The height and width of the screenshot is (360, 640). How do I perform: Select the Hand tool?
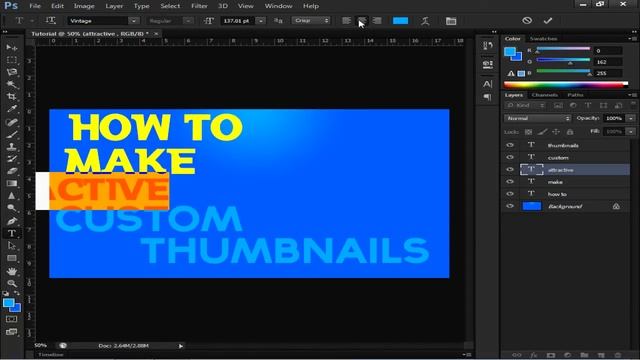(x=11, y=271)
